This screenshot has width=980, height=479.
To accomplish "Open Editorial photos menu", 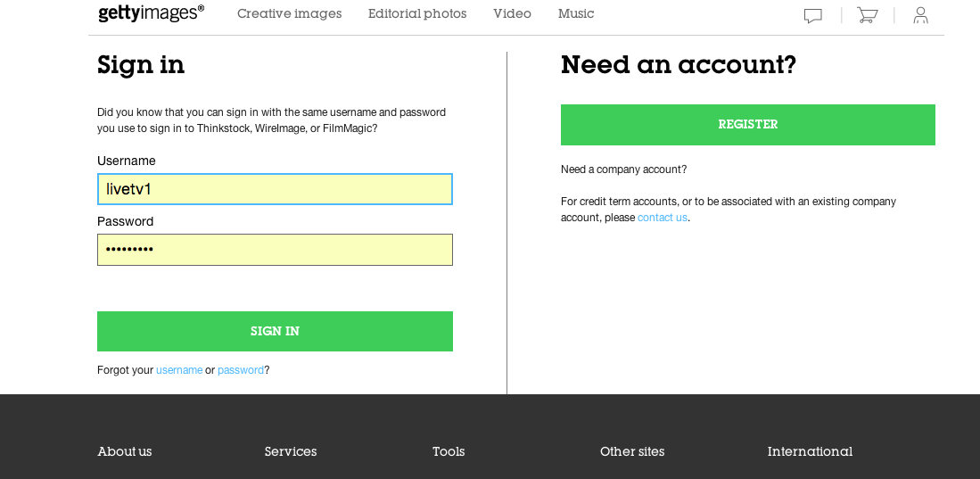I will click(416, 13).
